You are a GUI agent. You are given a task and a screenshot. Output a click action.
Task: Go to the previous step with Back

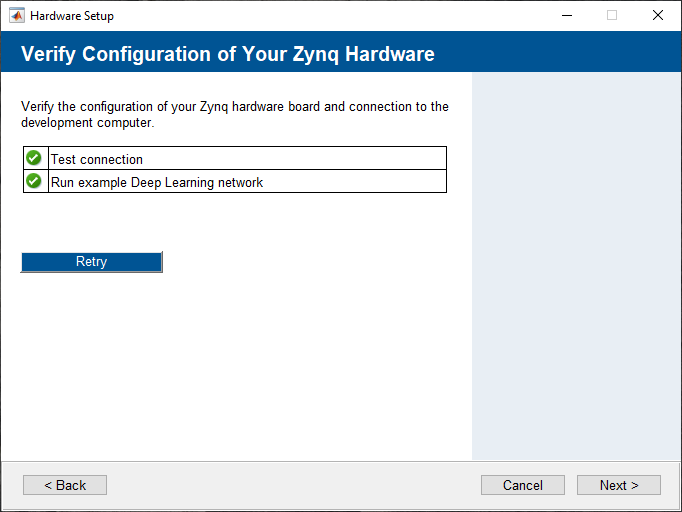click(65, 485)
